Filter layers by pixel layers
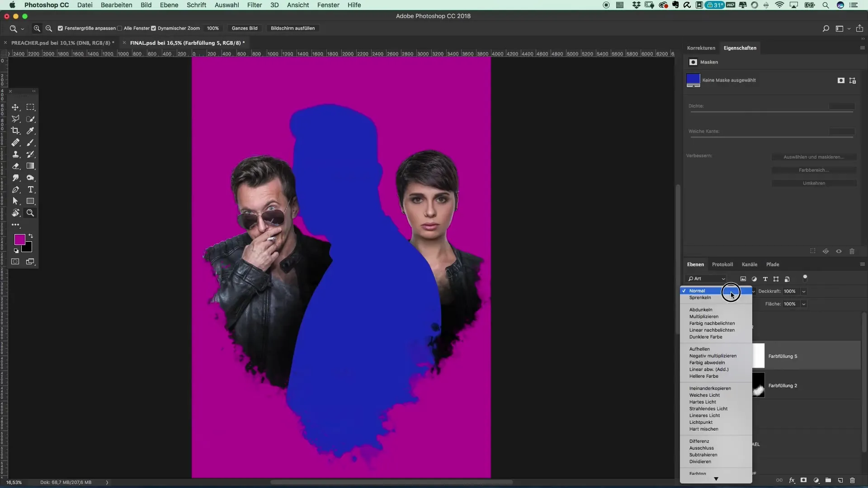The image size is (868, 488). [x=743, y=279]
